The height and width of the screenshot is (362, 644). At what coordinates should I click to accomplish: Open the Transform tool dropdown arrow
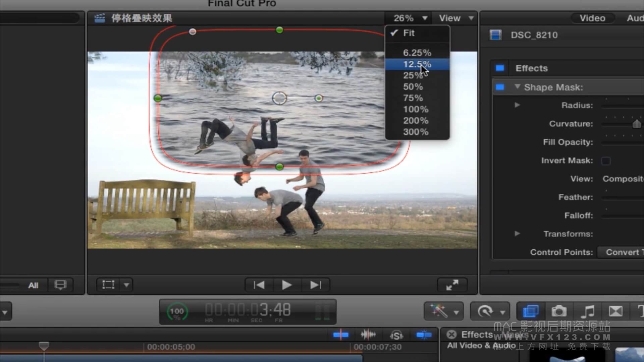pos(126,285)
